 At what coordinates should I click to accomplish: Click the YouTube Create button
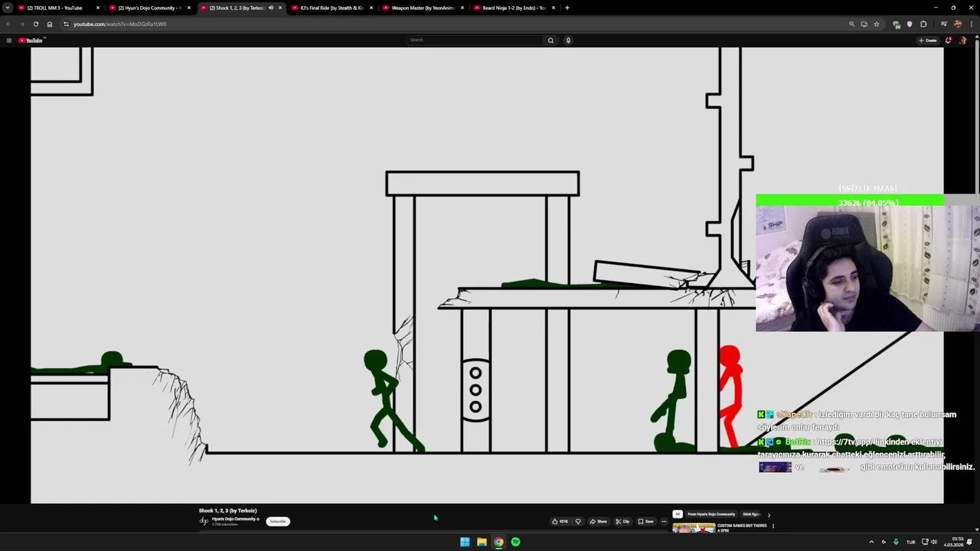click(x=928, y=41)
